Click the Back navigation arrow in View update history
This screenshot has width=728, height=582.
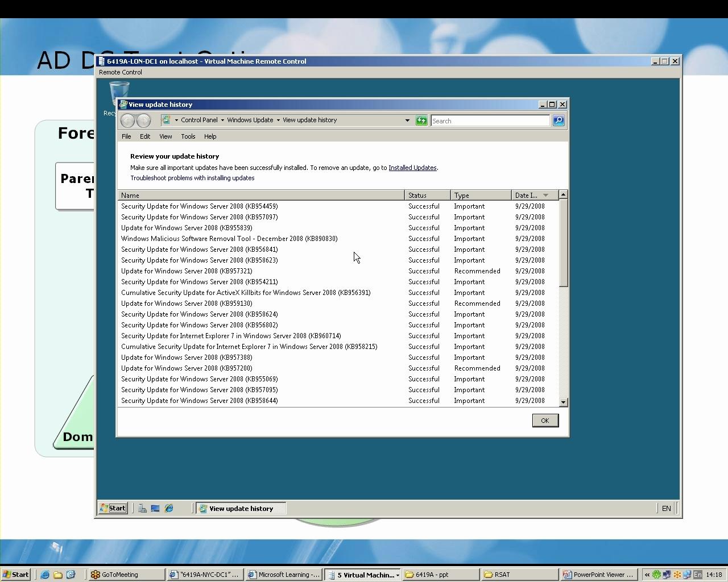click(127, 120)
